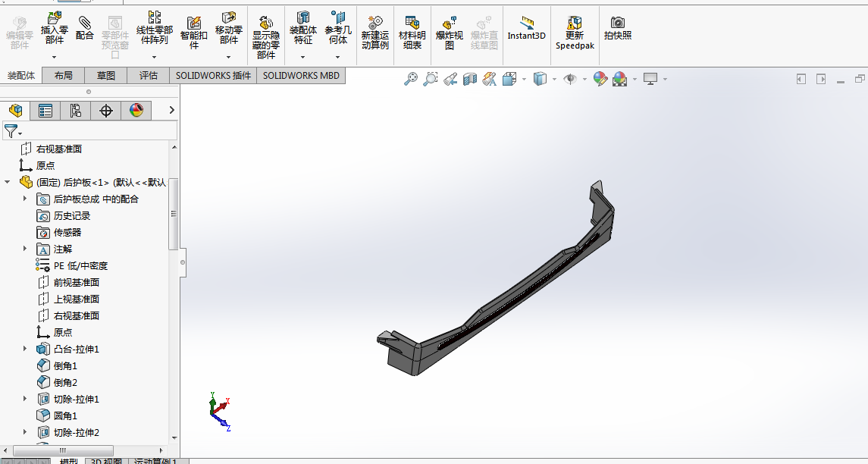Switch to the 草图 ribbon tab
Screen dimensions: 868x464
pos(105,75)
